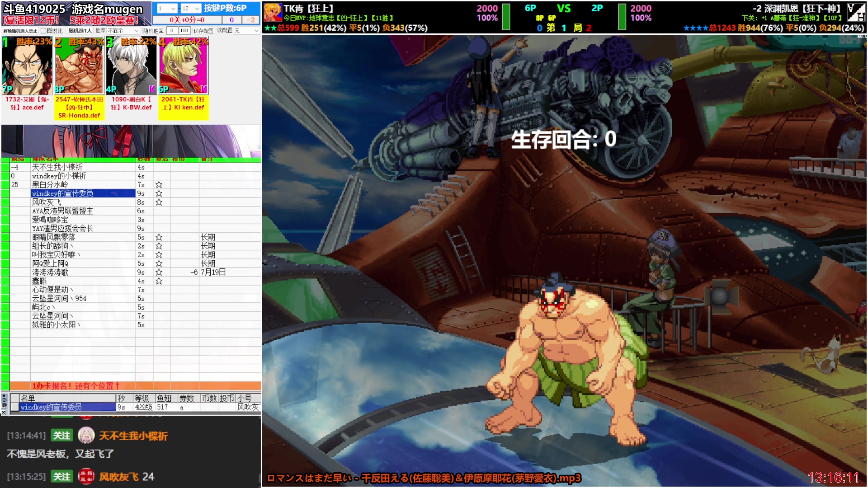Click the 关注 badge beside 风吹灰飞
This screenshot has width=868, height=488.
pyautogui.click(x=61, y=477)
